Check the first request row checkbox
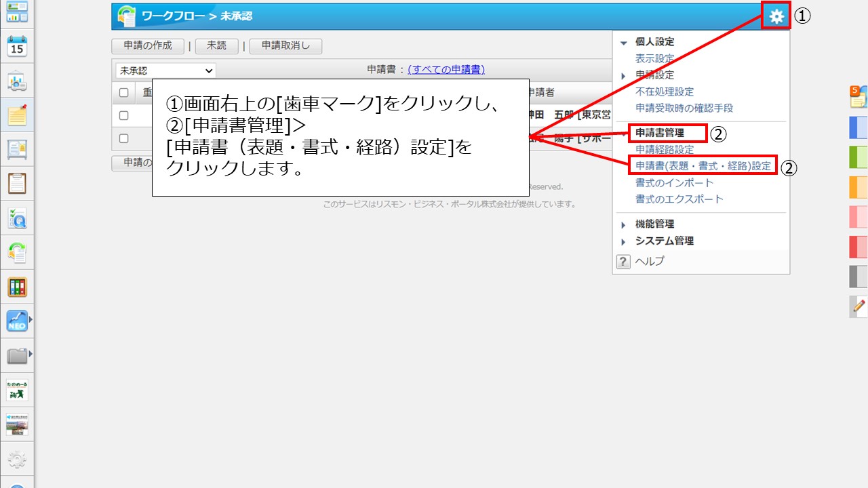 coord(123,115)
